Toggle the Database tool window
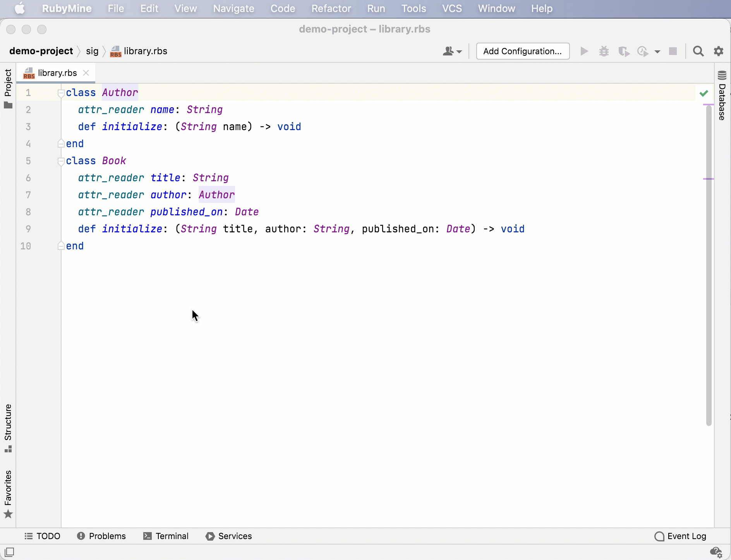 (722, 96)
